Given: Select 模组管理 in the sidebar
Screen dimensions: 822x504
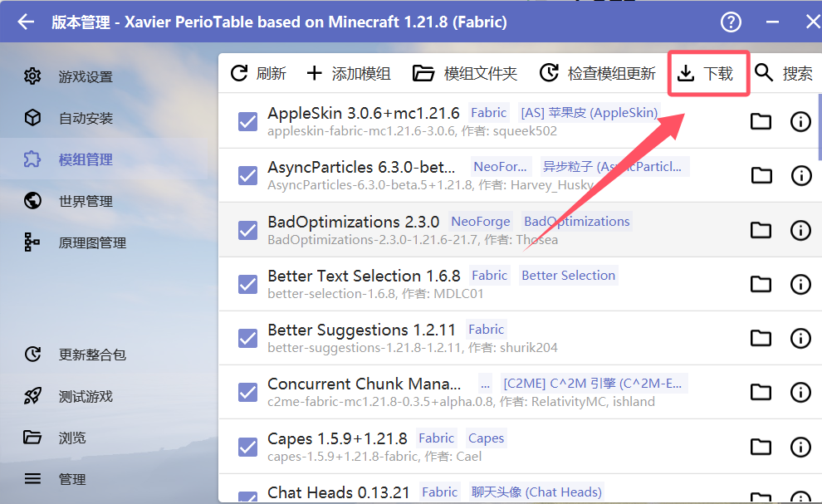Looking at the screenshot, I should point(104,159).
